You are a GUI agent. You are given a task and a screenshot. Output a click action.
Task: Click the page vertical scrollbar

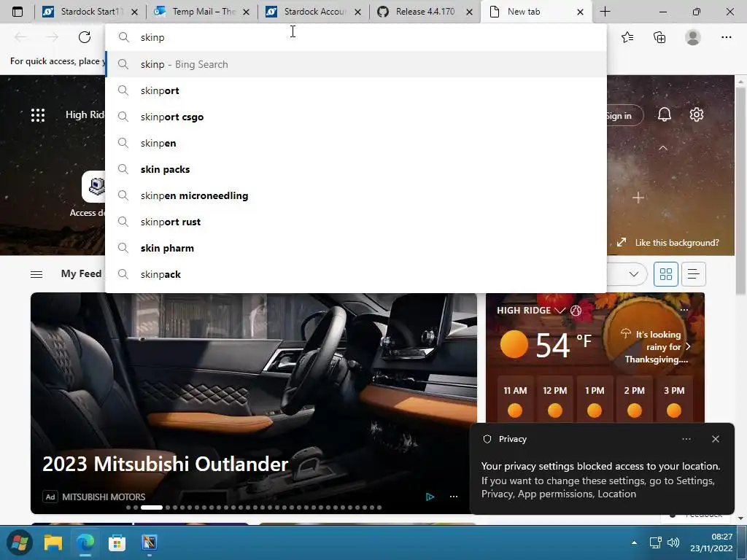pyautogui.click(x=741, y=190)
